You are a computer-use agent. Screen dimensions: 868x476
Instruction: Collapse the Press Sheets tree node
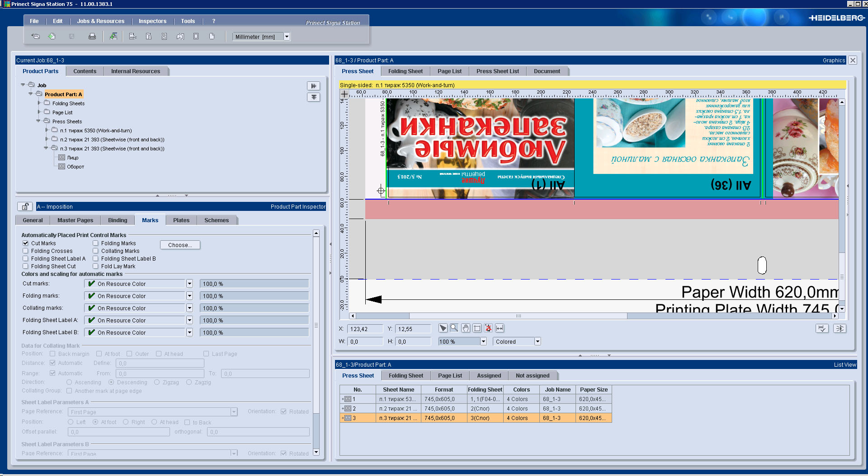click(38, 121)
